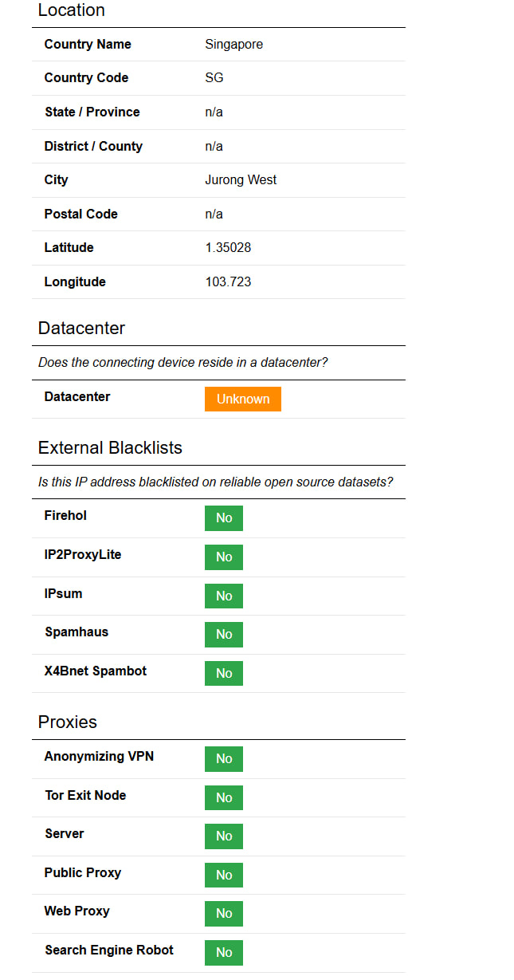
Task: Click the Spamhaus No status badge
Action: [x=224, y=634]
